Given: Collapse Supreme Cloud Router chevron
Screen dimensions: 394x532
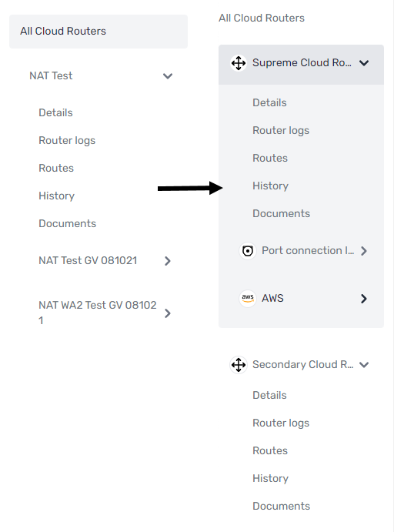Looking at the screenshot, I should point(364,63).
